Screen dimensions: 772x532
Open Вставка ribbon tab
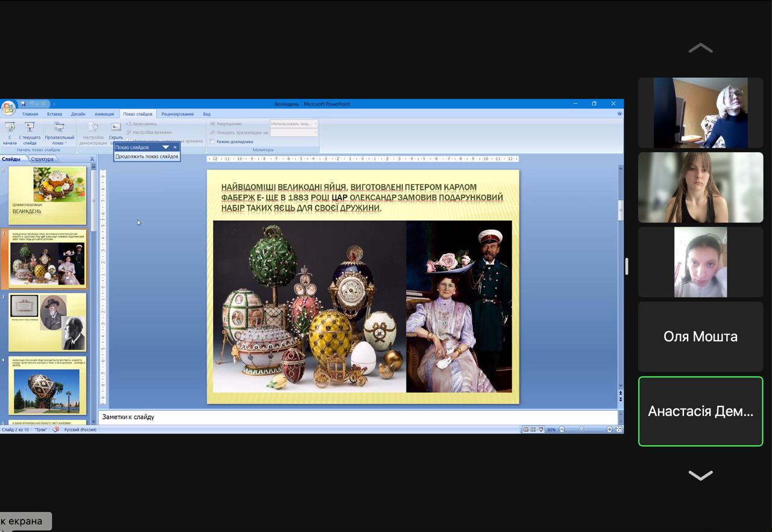[x=54, y=114]
